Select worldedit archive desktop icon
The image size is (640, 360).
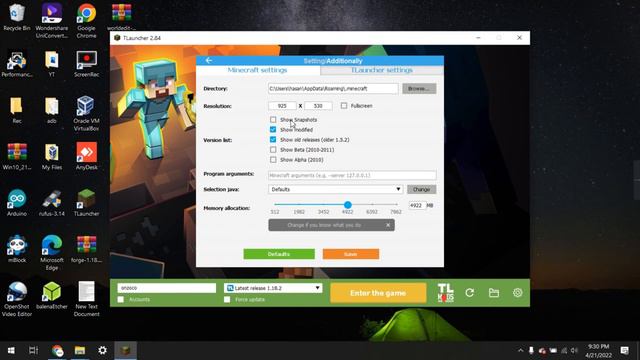coord(121,17)
